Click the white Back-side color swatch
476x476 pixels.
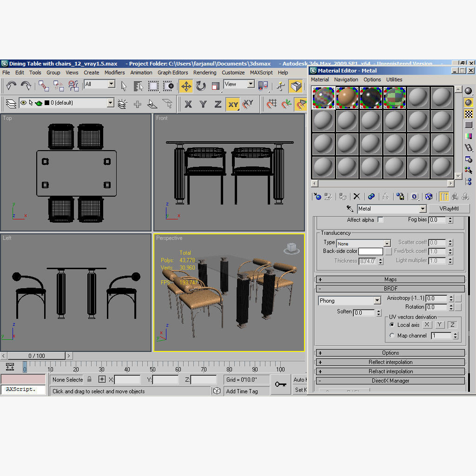[370, 251]
